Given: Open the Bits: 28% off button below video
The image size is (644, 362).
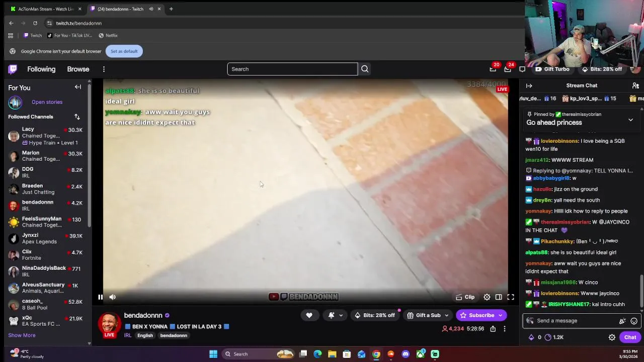Looking at the screenshot, I should (x=374, y=315).
